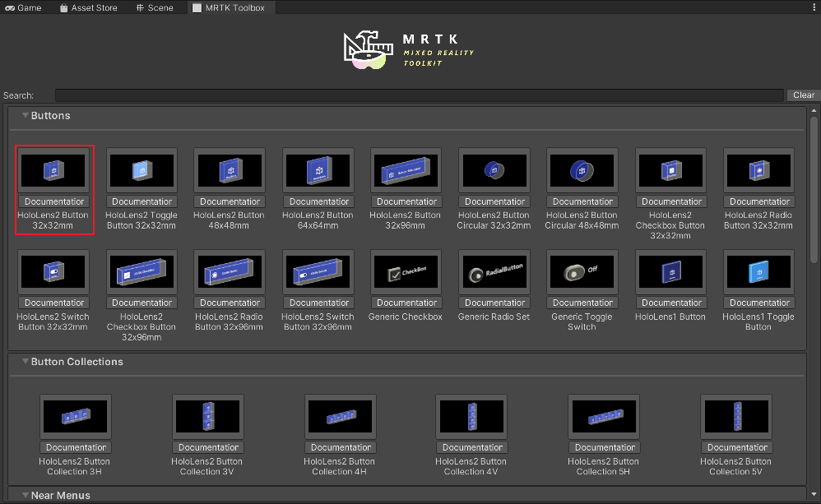Open Documentation for Button Collection 3H

76,447
